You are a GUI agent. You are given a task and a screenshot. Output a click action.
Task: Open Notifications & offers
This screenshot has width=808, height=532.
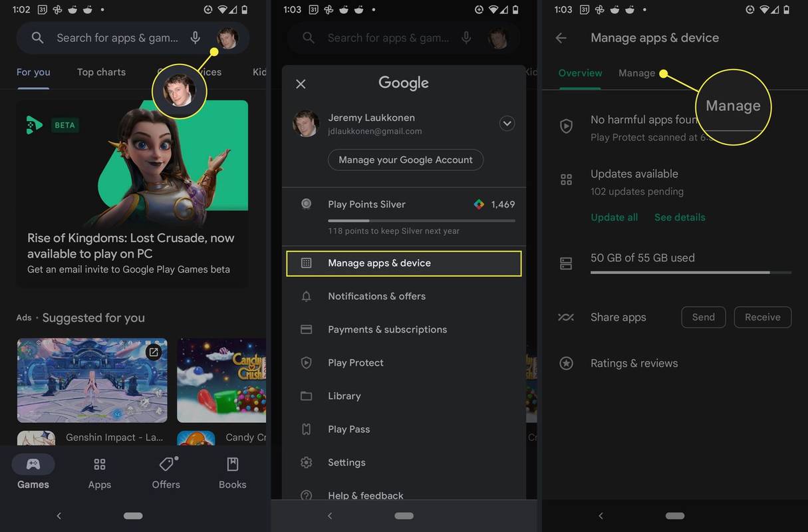point(404,297)
